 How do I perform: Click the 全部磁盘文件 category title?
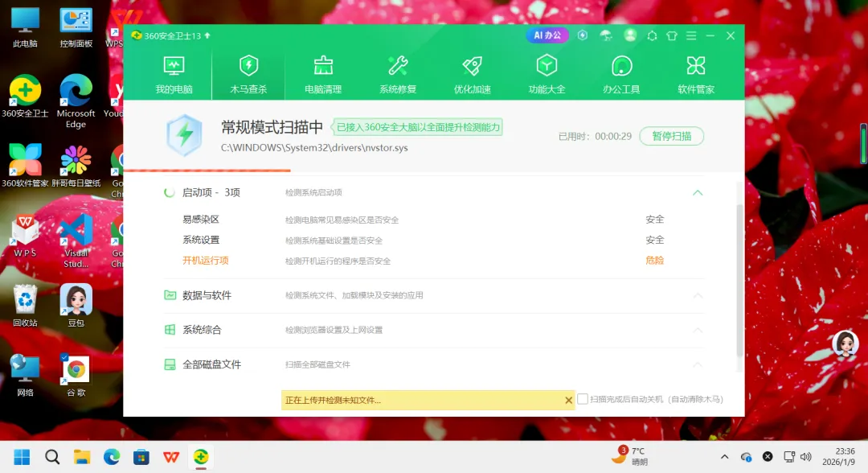[212, 364]
